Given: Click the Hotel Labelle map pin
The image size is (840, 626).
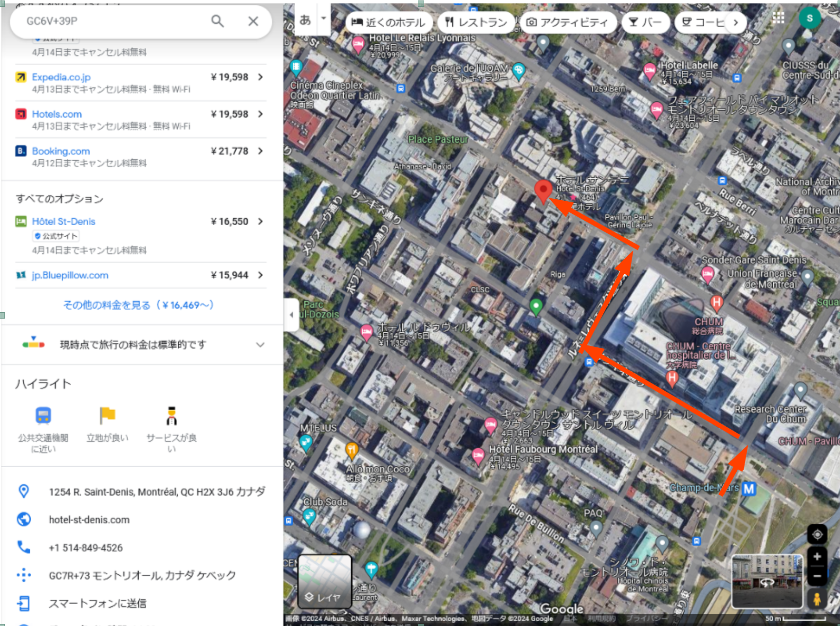Looking at the screenshot, I should coord(649,72).
